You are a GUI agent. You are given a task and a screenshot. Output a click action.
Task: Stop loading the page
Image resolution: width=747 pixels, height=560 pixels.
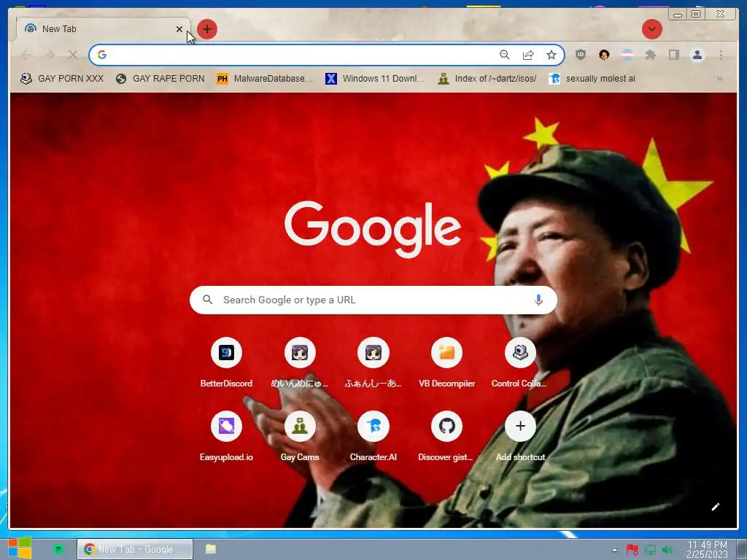[72, 55]
